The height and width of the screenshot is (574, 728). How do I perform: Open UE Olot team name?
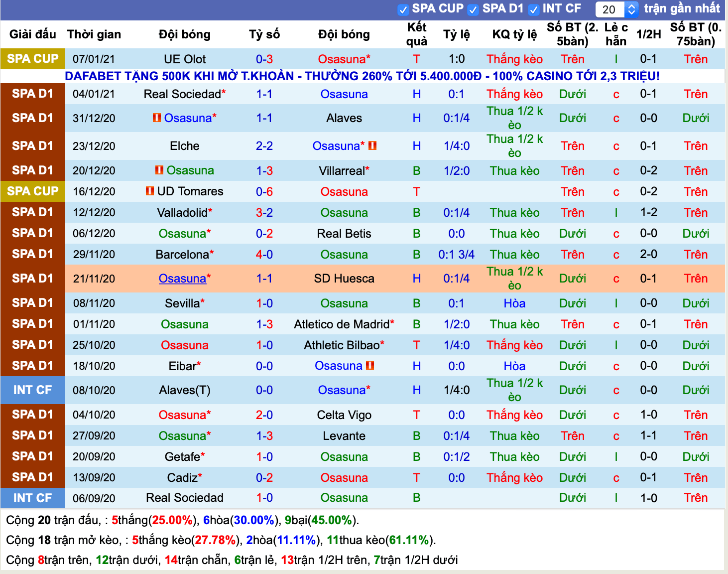[185, 59]
